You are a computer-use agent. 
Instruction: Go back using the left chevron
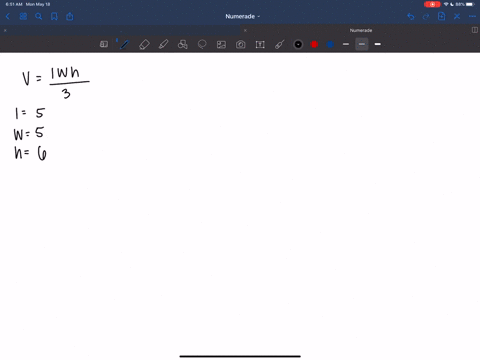(x=8, y=16)
